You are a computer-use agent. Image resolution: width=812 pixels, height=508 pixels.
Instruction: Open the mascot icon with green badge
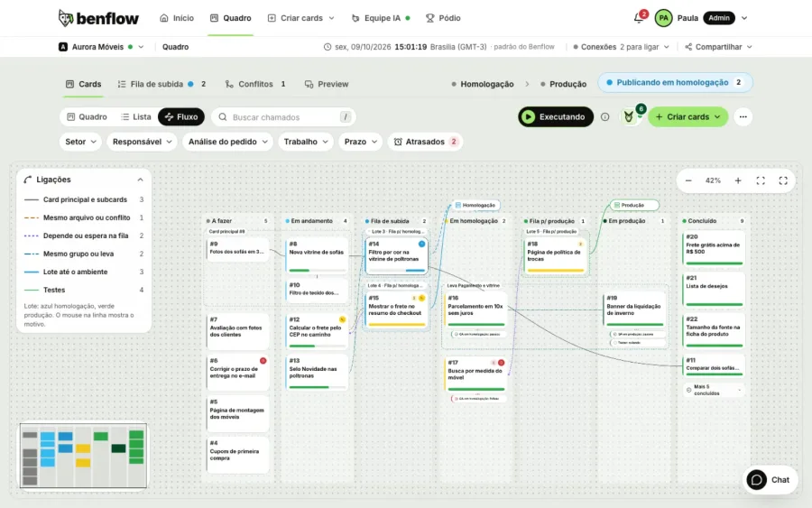[629, 116]
